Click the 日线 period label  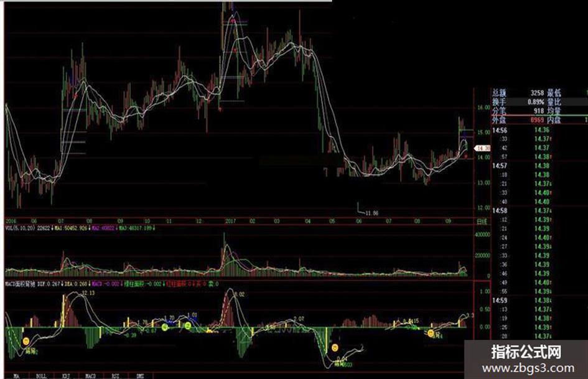pos(482,222)
